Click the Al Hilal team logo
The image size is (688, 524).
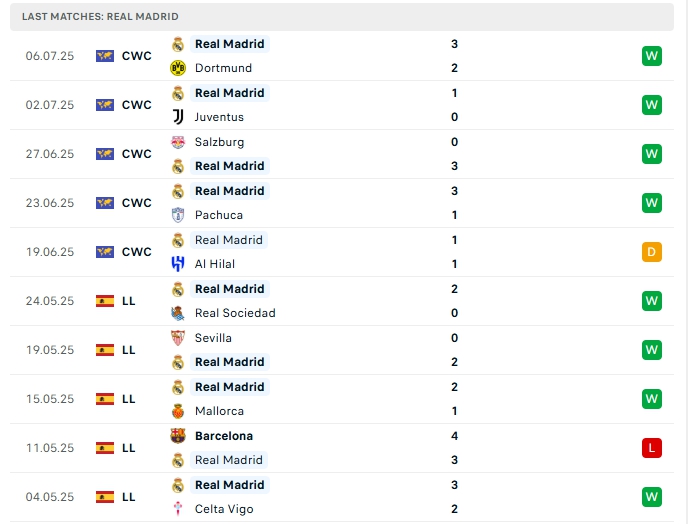point(178,264)
